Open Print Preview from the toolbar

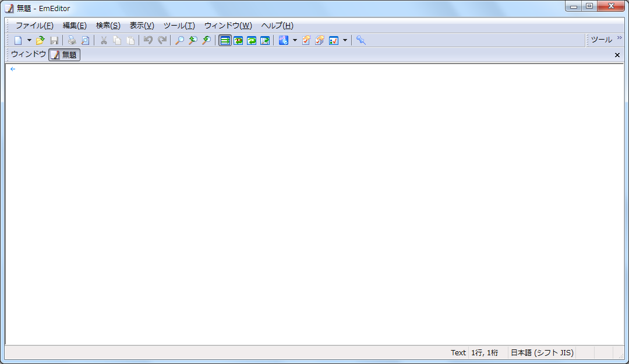(x=85, y=40)
